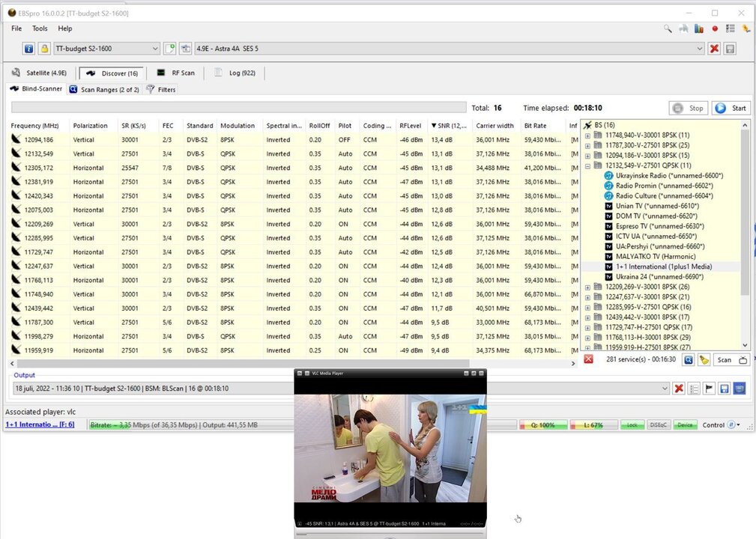Open the 4.9E Astra 4A SES 5 satellite dropdown
The height and width of the screenshot is (539, 756).
pos(701,48)
